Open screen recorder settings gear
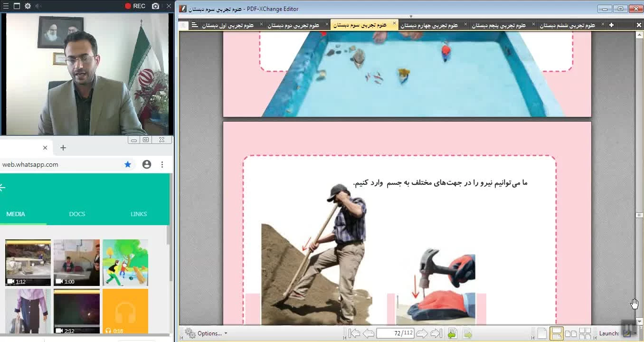644x342 pixels. [28, 6]
